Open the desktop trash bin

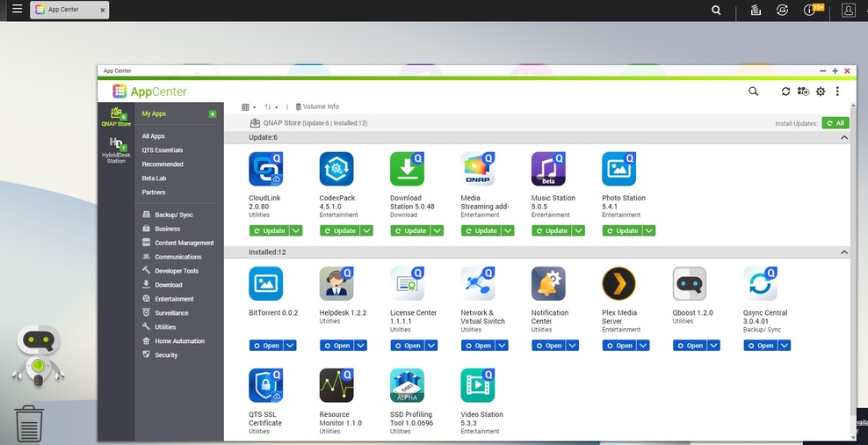point(29,424)
